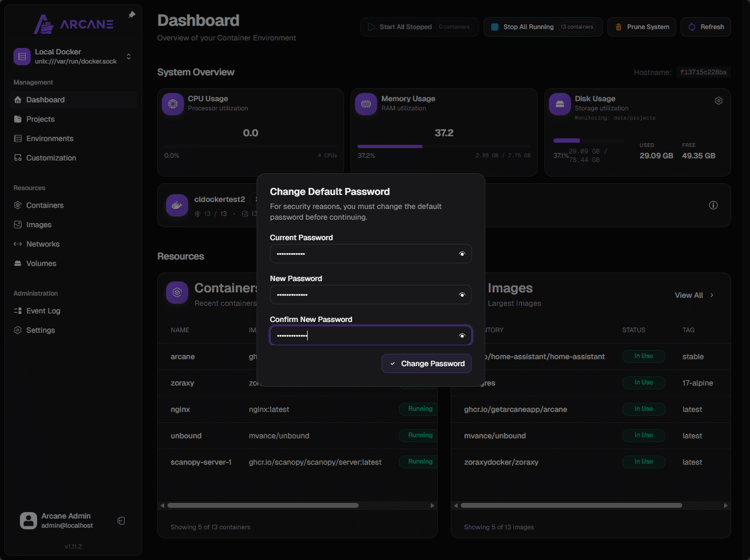The image size is (750, 560).
Task: Navigate to the Dashboard page
Action: 45,100
